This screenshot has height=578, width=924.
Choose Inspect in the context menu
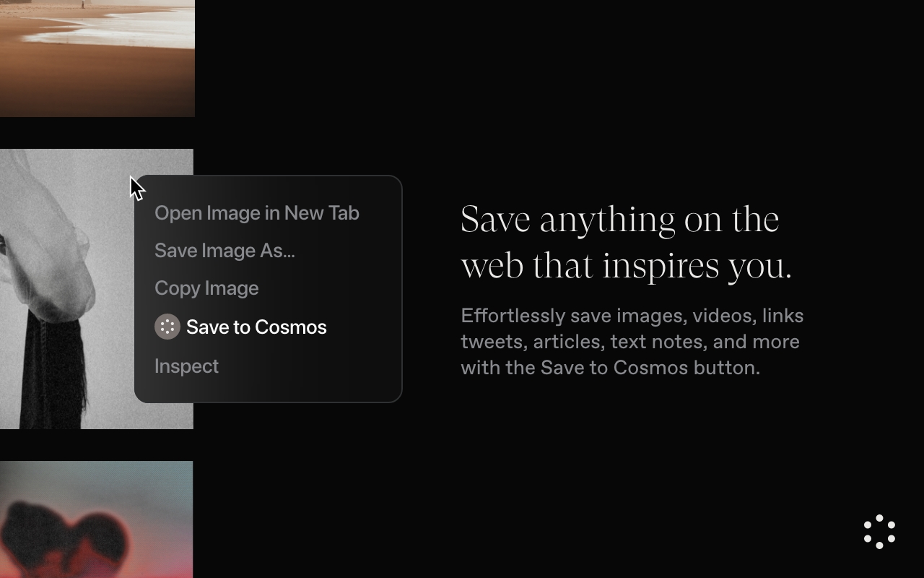[186, 366]
